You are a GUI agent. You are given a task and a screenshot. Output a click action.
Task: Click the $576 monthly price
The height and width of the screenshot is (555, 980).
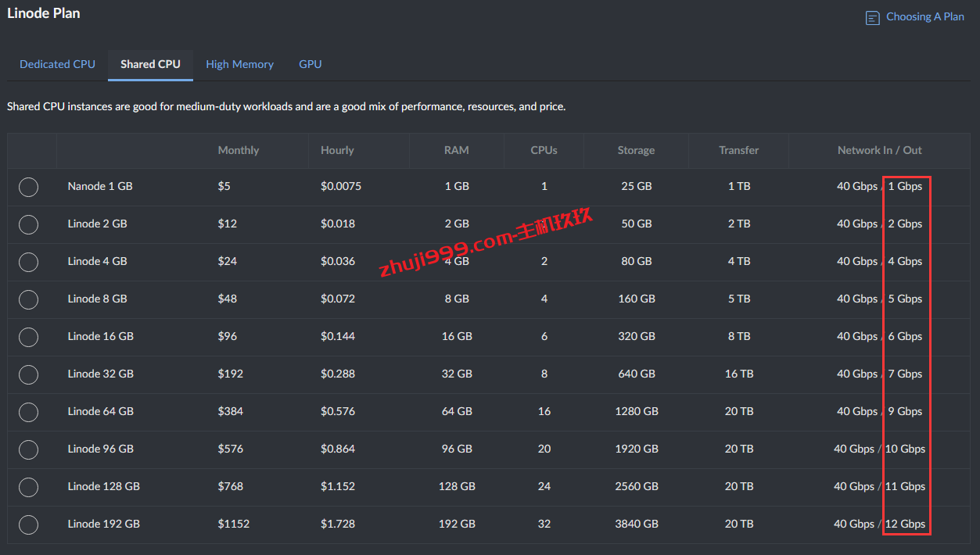tap(231, 449)
